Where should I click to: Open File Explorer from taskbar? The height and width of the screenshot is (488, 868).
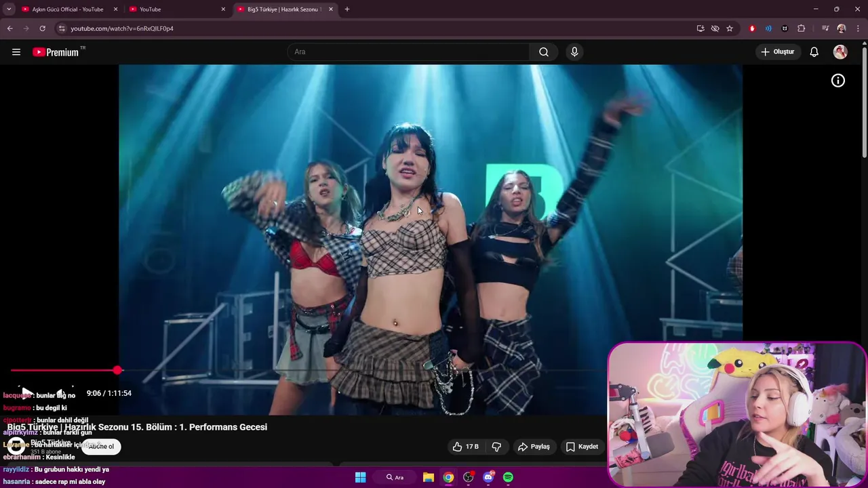429,477
